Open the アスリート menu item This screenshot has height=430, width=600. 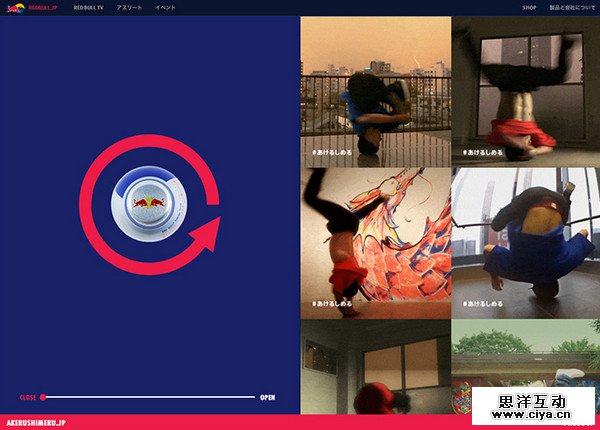[x=129, y=8]
